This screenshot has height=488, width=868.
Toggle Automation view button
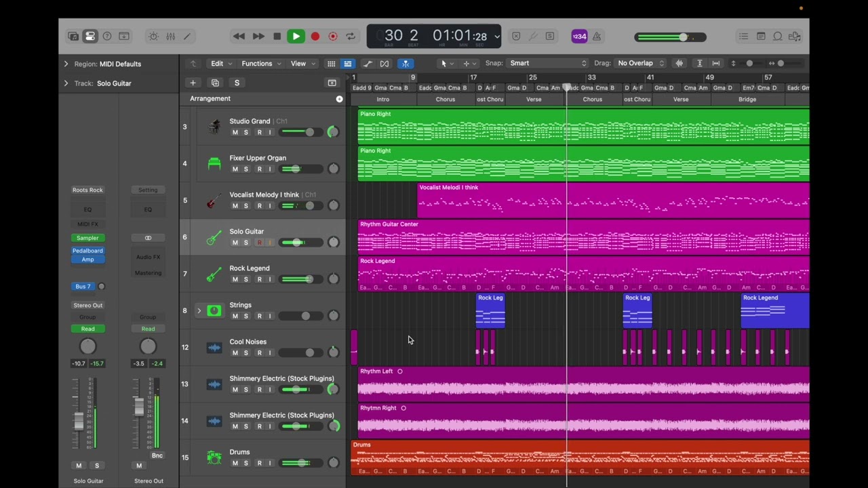pos(368,64)
